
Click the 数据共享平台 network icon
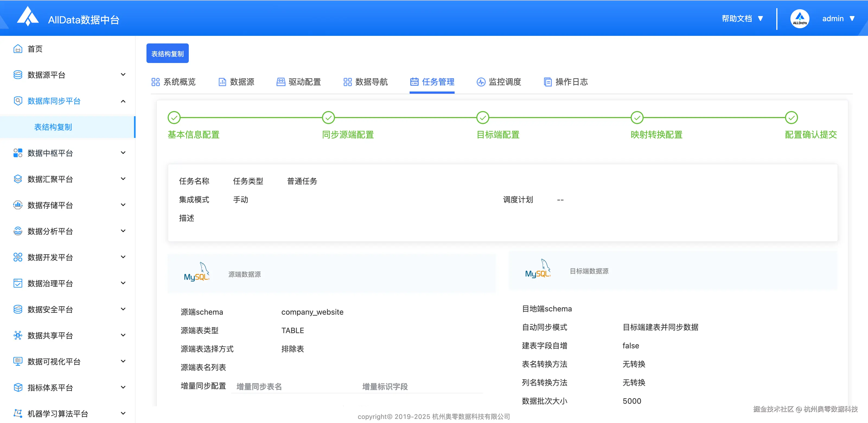click(x=18, y=335)
